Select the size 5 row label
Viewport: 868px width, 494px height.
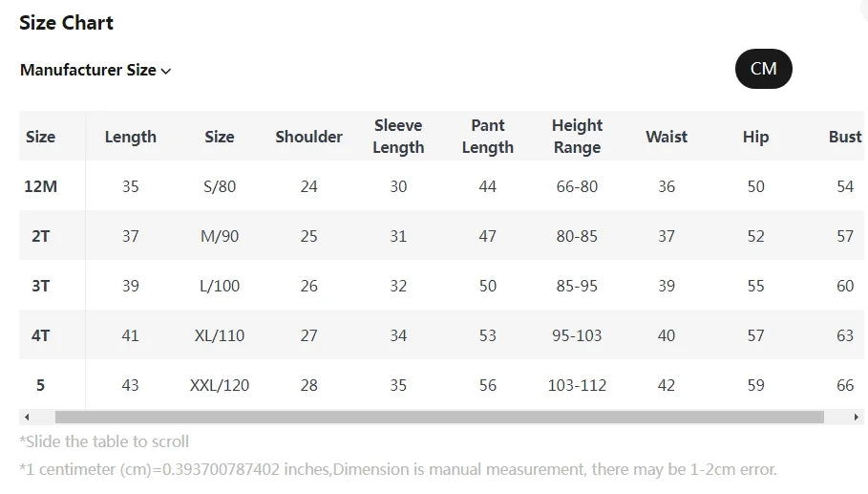pos(41,385)
